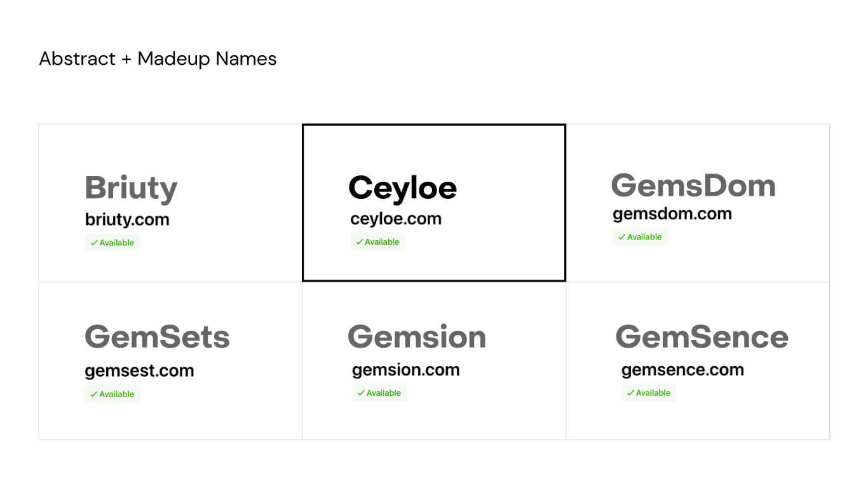Select the GemSence name heading

pos(702,336)
